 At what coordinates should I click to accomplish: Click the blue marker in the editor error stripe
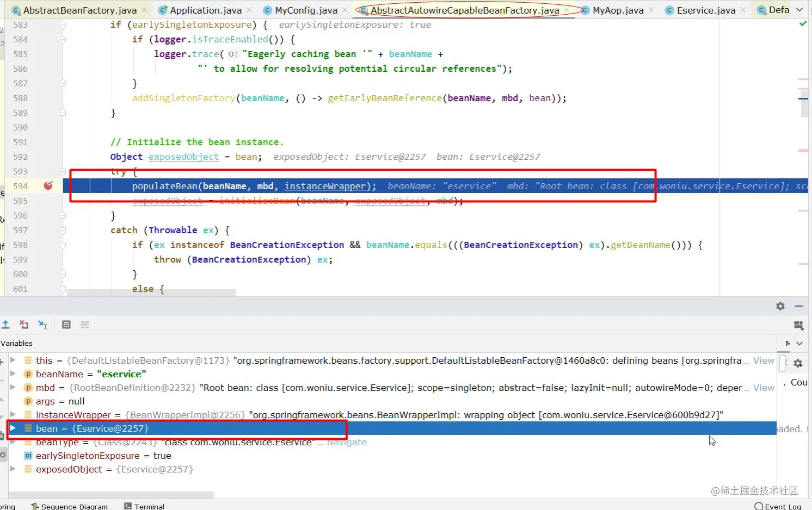(x=803, y=98)
